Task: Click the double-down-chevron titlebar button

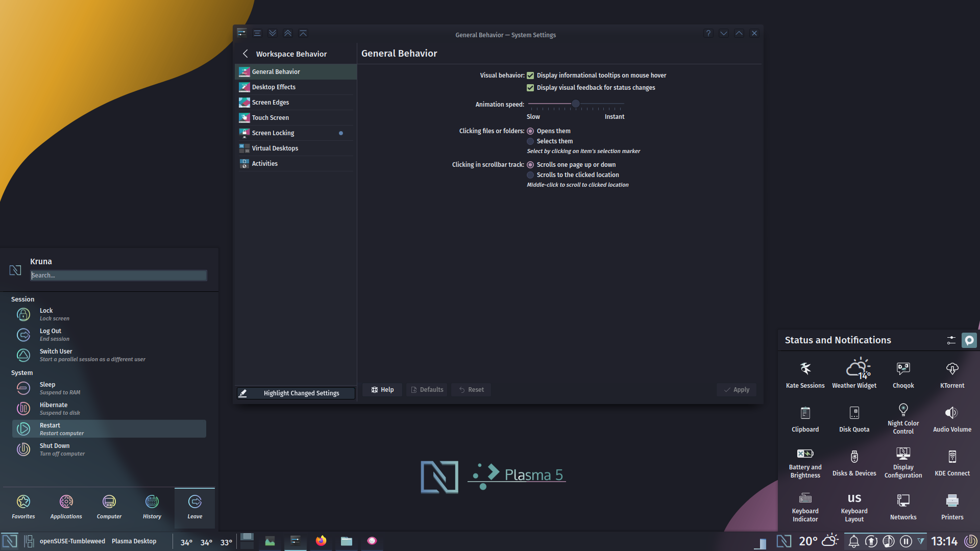Action: (x=273, y=33)
